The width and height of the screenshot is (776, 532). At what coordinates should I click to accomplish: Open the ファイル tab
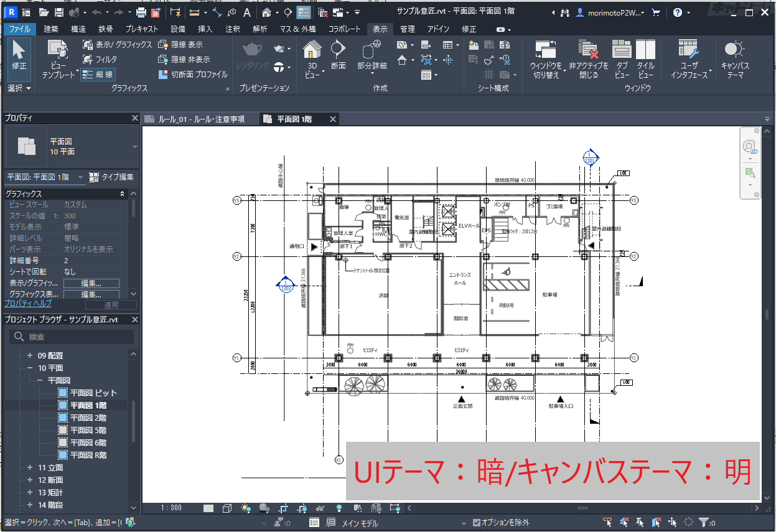tap(20, 29)
